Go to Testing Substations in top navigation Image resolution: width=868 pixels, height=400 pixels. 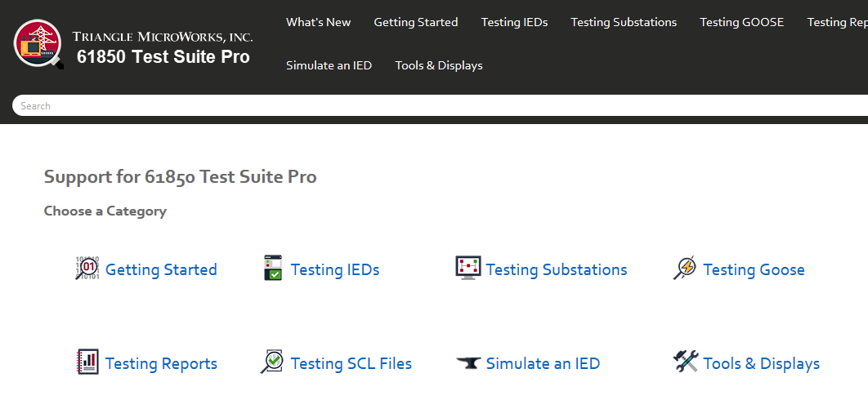coord(624,22)
